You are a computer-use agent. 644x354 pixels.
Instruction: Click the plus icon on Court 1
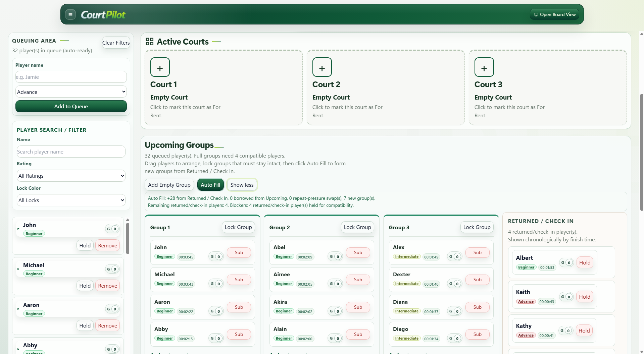pyautogui.click(x=160, y=67)
